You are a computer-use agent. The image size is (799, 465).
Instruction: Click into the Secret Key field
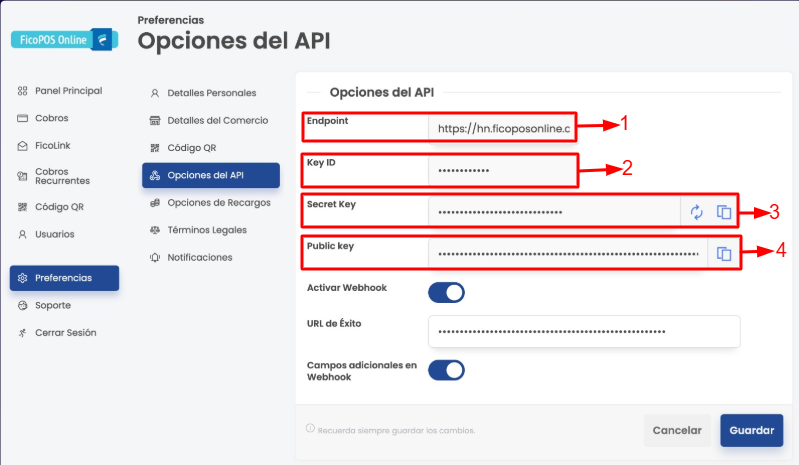pos(554,212)
